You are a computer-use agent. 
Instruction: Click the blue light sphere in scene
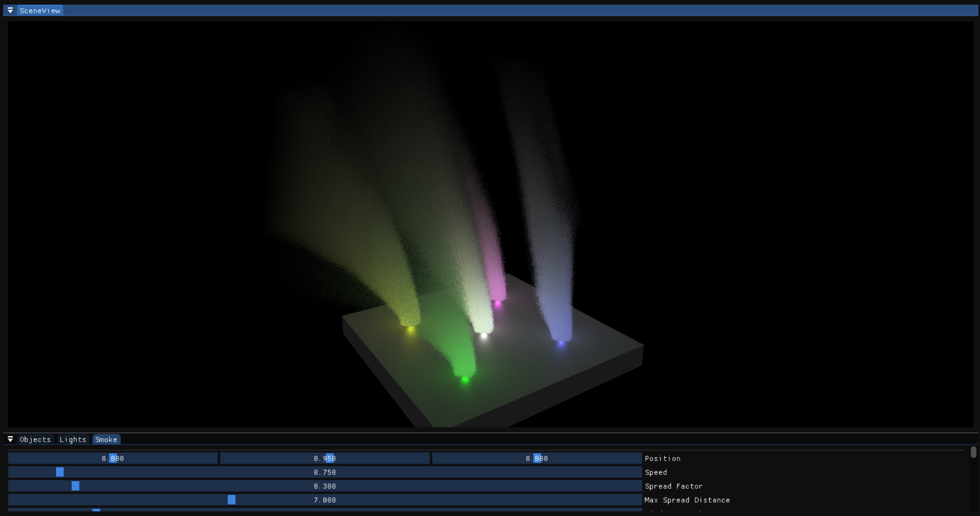pyautogui.click(x=561, y=344)
